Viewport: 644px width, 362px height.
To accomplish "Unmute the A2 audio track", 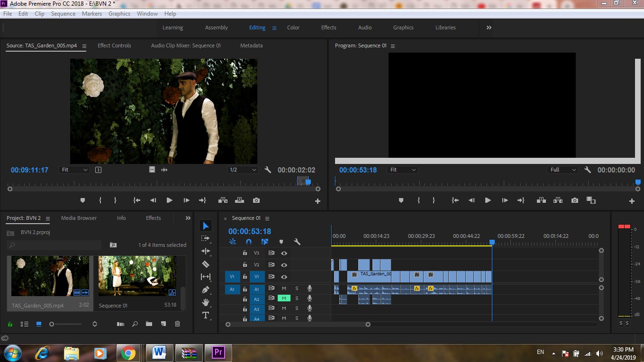I will (284, 299).
